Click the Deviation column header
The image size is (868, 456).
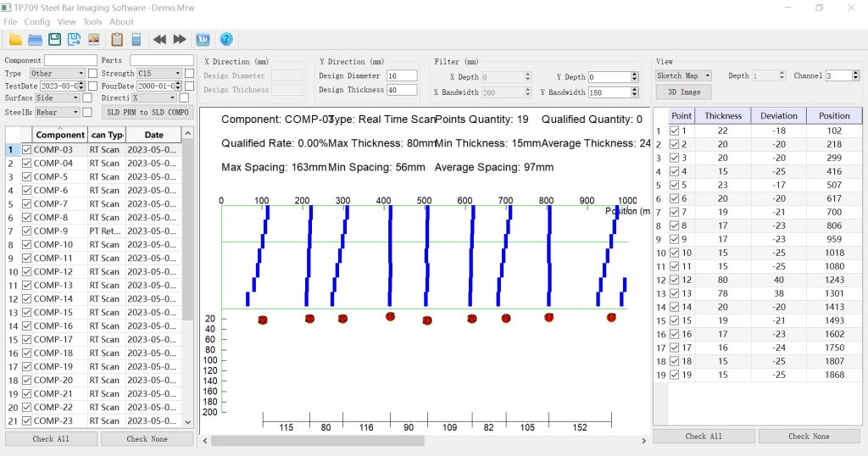click(x=778, y=115)
